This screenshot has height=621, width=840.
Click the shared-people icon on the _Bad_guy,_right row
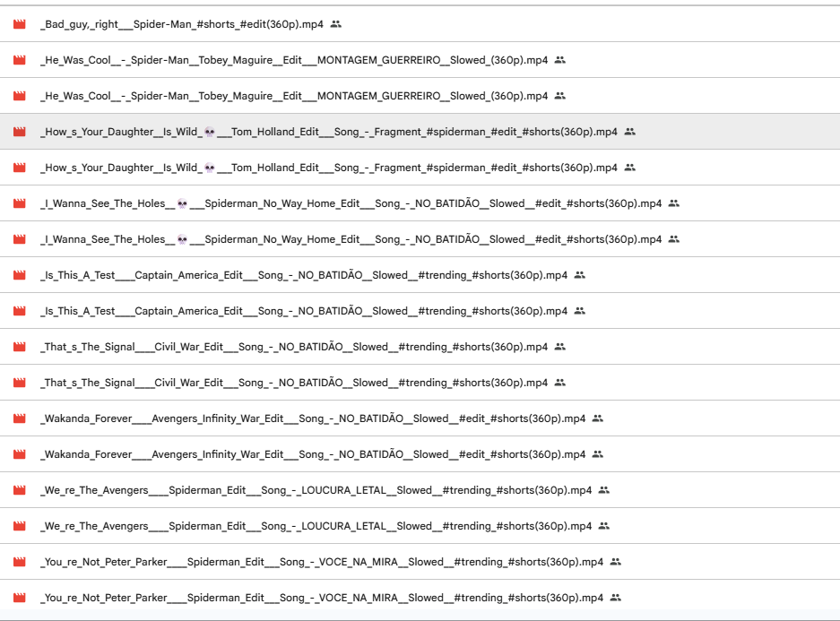(x=336, y=24)
